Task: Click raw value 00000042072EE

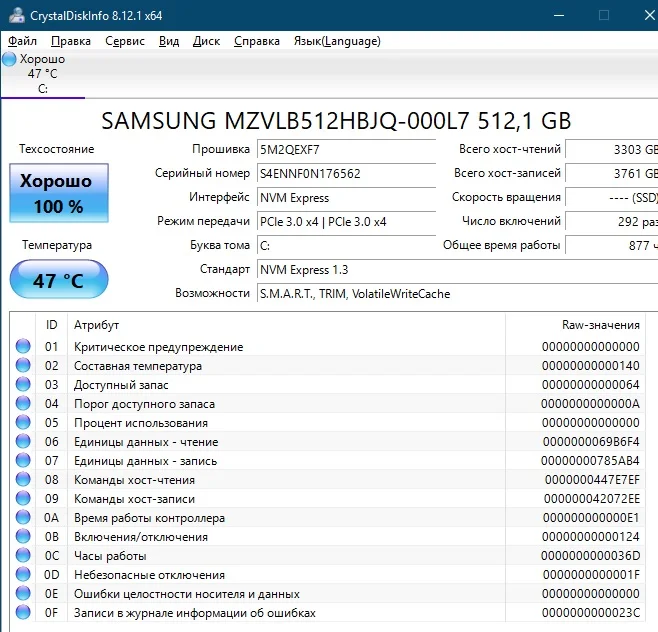Action: point(592,499)
